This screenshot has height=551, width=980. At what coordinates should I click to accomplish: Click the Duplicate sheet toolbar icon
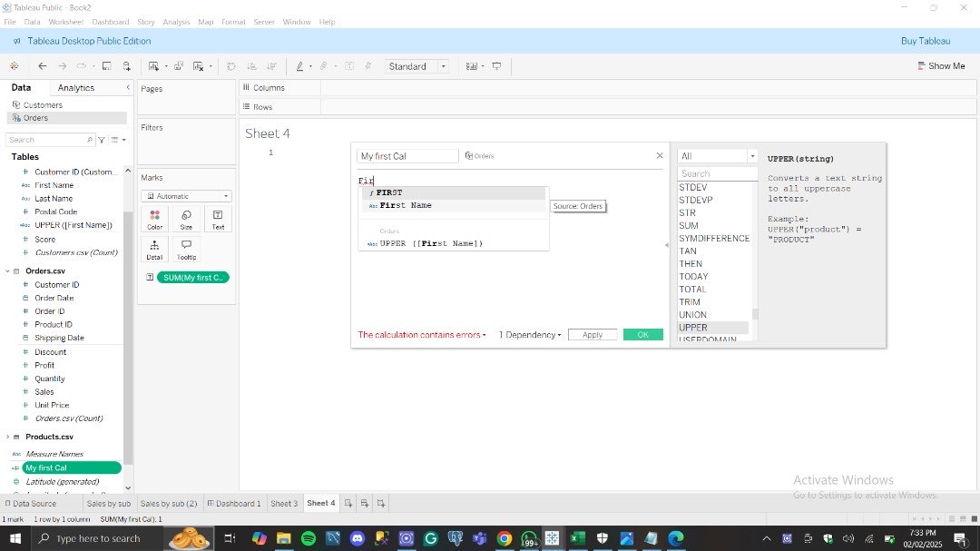[x=179, y=65]
